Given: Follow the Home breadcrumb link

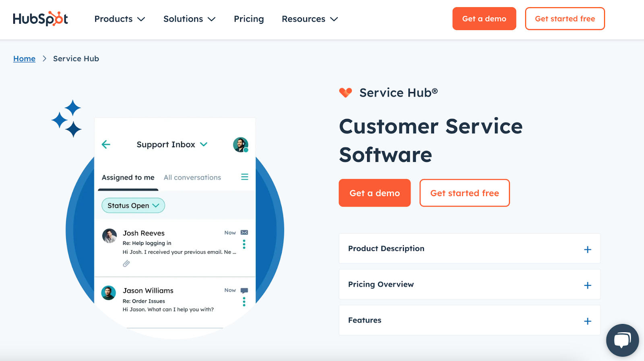Looking at the screenshot, I should pyautogui.click(x=24, y=59).
